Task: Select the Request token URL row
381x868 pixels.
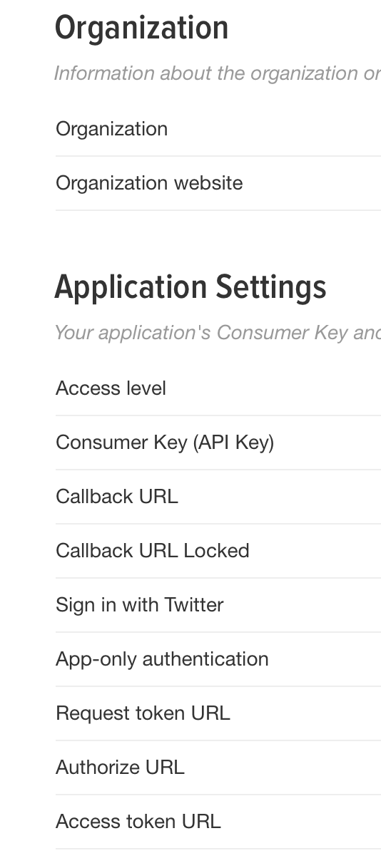Action: pyautogui.click(x=218, y=713)
